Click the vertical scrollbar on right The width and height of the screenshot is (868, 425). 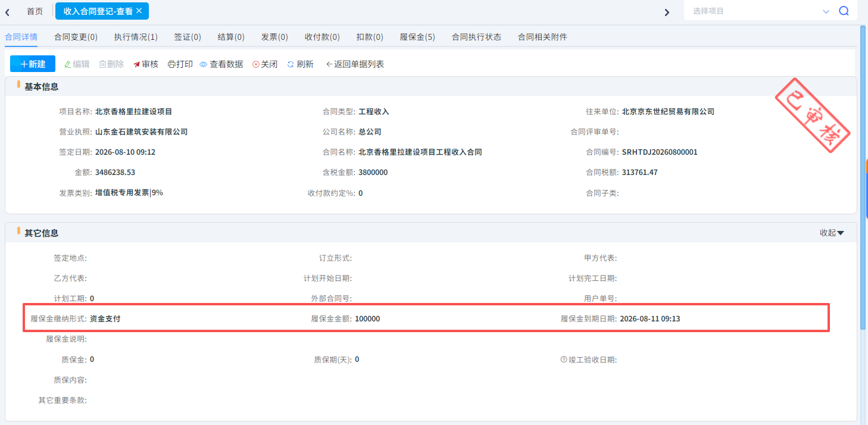[863, 179]
